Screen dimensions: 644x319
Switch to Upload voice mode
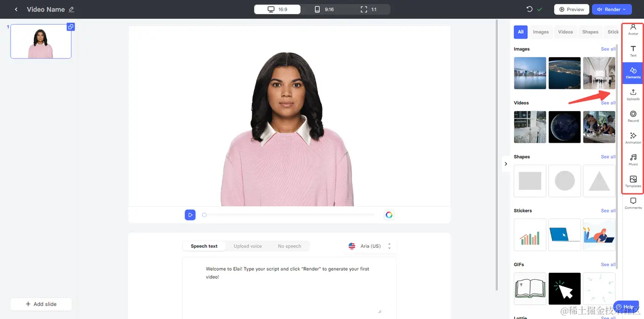click(248, 246)
